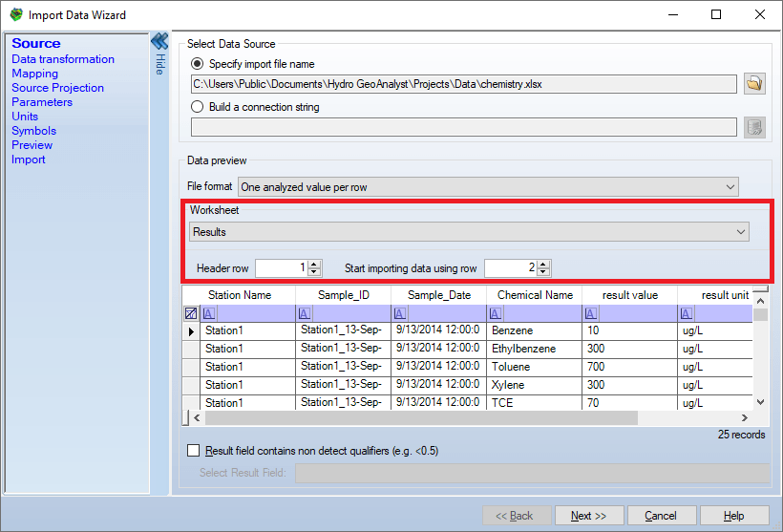The width and height of the screenshot is (783, 532).
Task: Select the result value 700 cell
Action: tap(629, 367)
